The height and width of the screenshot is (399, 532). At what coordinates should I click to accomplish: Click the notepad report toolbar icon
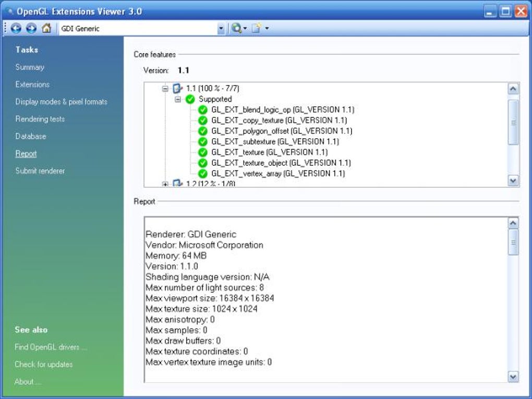[257, 28]
